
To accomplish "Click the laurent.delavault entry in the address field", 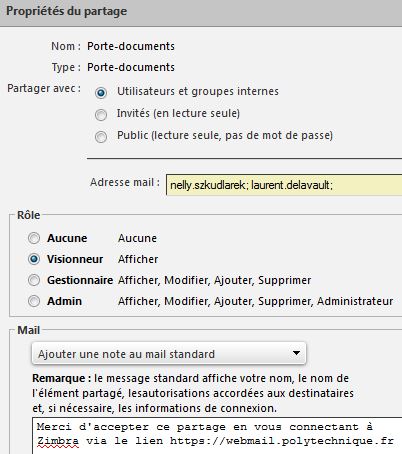I will click(x=290, y=185).
